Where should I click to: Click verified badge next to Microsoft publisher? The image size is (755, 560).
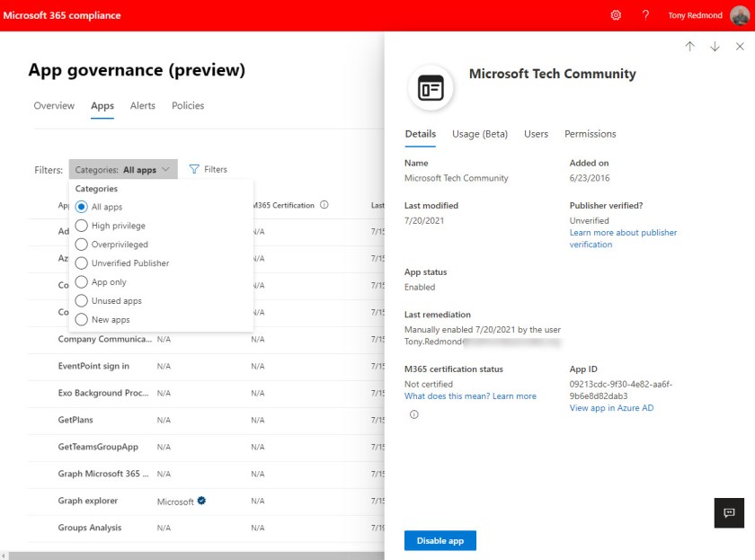tap(201, 501)
